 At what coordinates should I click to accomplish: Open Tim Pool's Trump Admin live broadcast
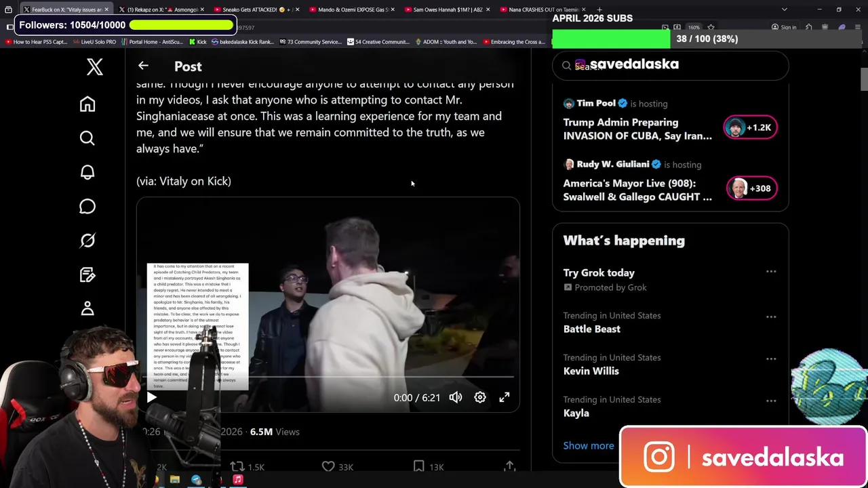click(637, 129)
